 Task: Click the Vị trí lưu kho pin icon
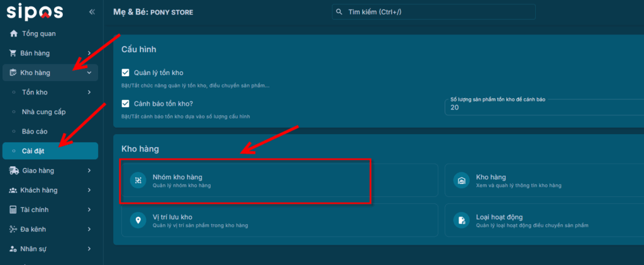pos(138,220)
